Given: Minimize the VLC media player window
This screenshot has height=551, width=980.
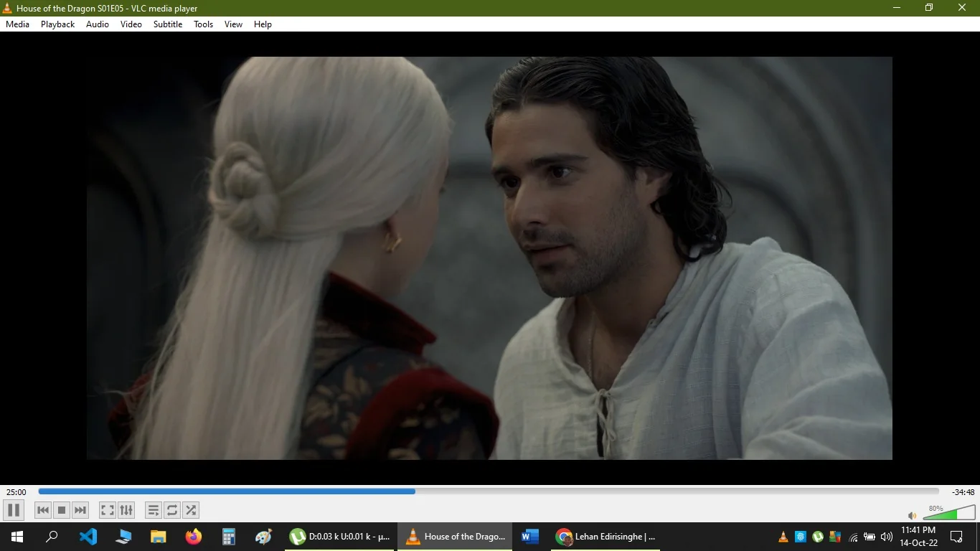Looking at the screenshot, I should pyautogui.click(x=897, y=8).
